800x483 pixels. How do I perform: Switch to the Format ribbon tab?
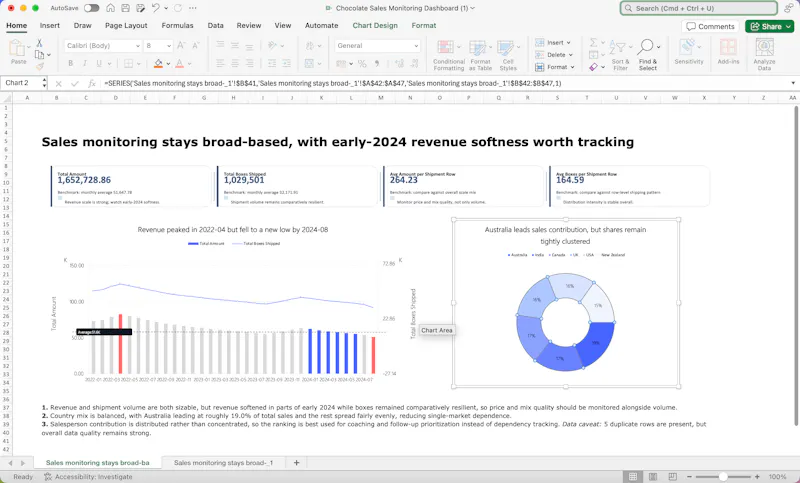tap(423, 26)
